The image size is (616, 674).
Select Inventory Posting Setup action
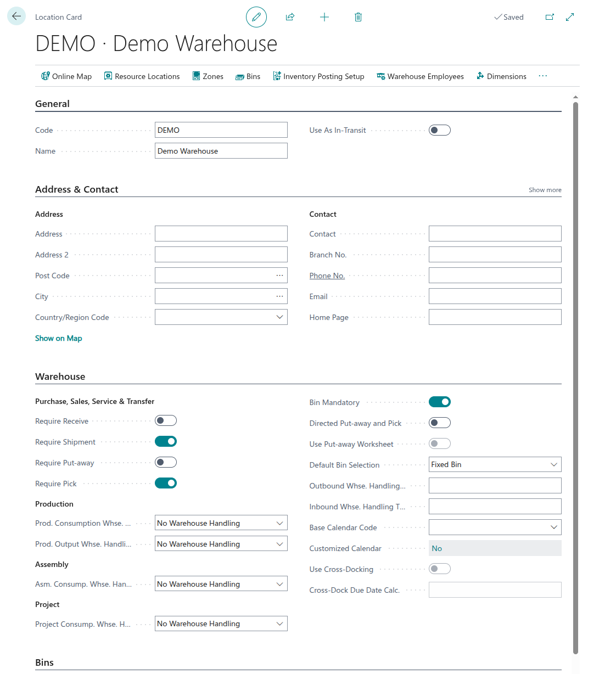pos(318,76)
